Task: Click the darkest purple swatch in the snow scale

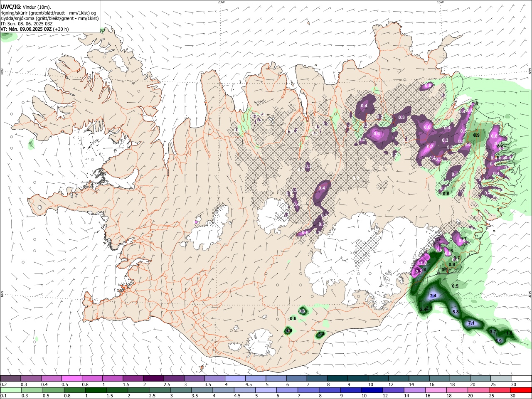Action: point(153,379)
